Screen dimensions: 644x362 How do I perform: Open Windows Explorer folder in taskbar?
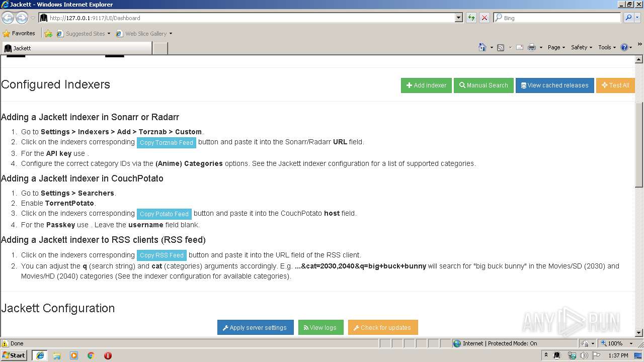pyautogui.click(x=57, y=355)
